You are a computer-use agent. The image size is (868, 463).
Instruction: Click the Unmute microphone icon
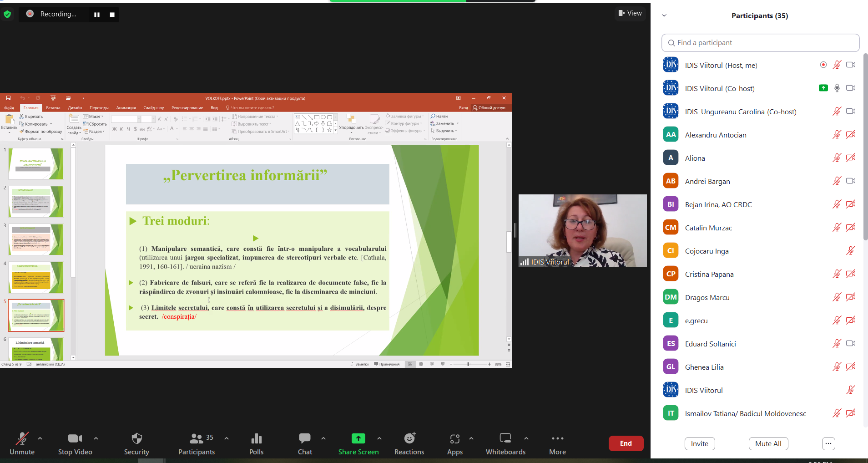[x=22, y=438]
